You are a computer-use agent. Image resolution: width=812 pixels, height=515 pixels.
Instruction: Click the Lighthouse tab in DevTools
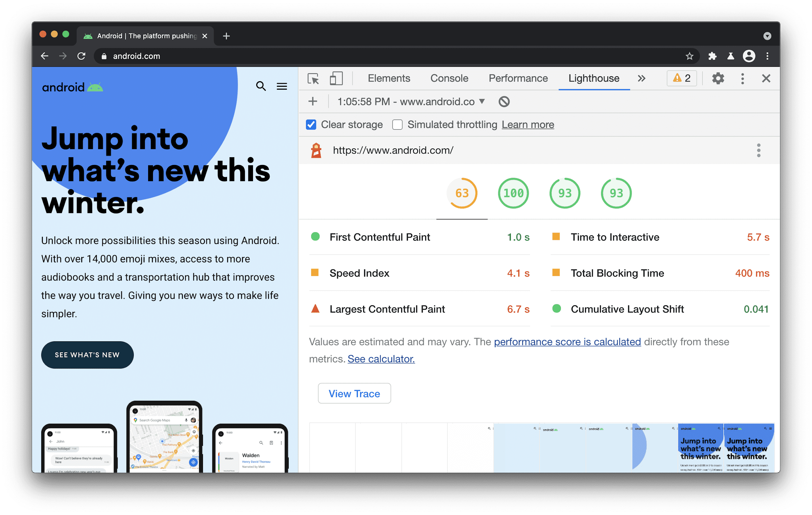(x=593, y=78)
